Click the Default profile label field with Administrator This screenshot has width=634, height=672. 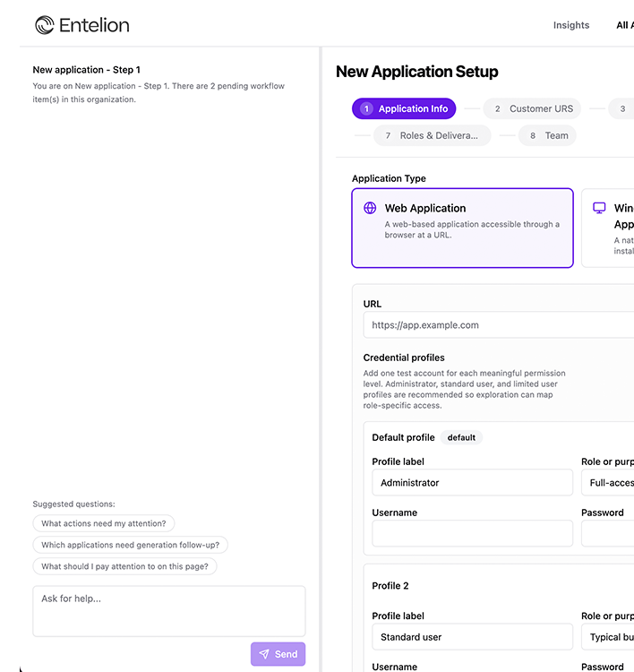[473, 483]
